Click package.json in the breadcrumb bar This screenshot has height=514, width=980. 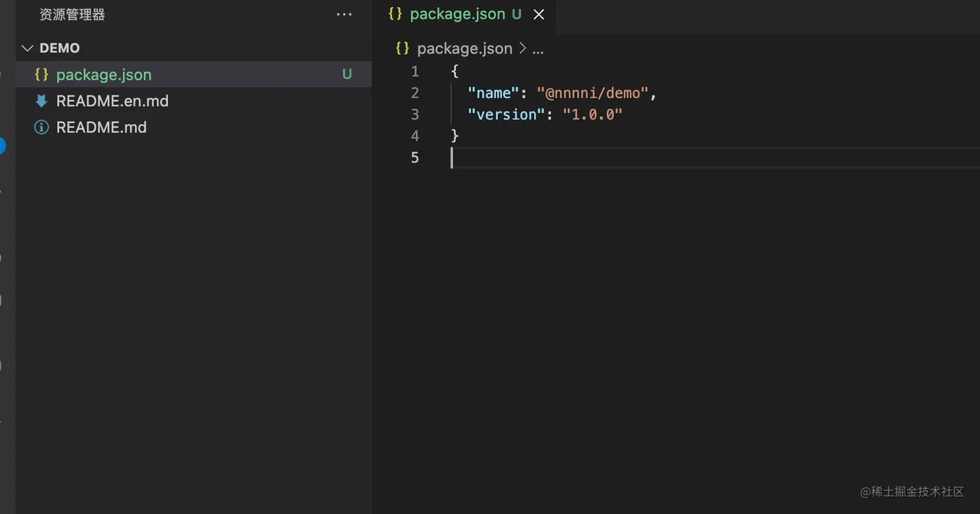pos(464,49)
